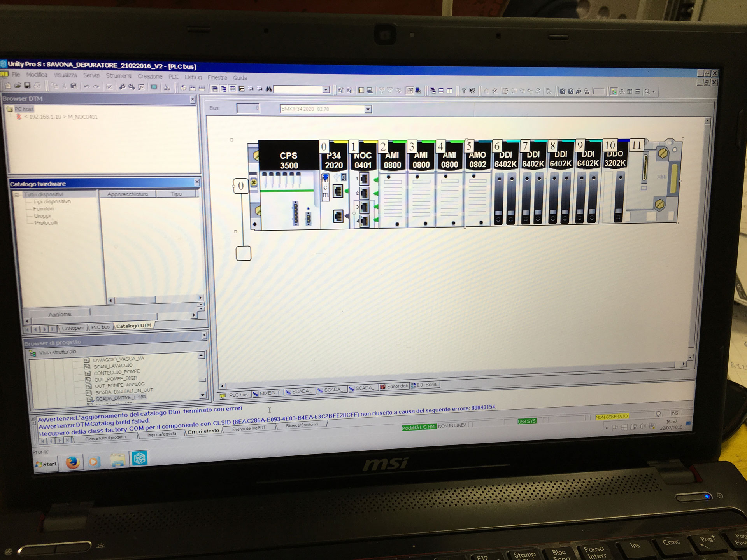Viewport: 747px width, 560px height.
Task: Switch to the Importa/esporta output tab
Action: [161, 434]
